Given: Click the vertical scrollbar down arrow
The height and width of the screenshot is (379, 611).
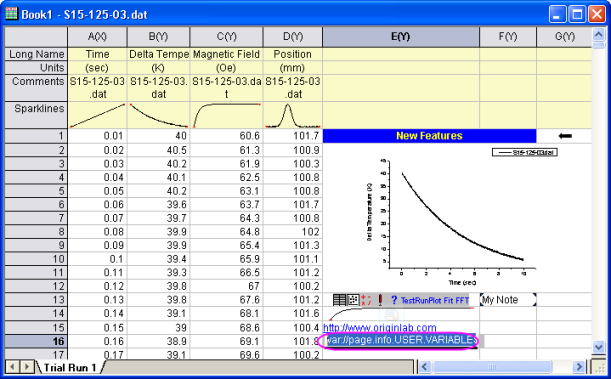Looking at the screenshot, I should pyautogui.click(x=599, y=346).
